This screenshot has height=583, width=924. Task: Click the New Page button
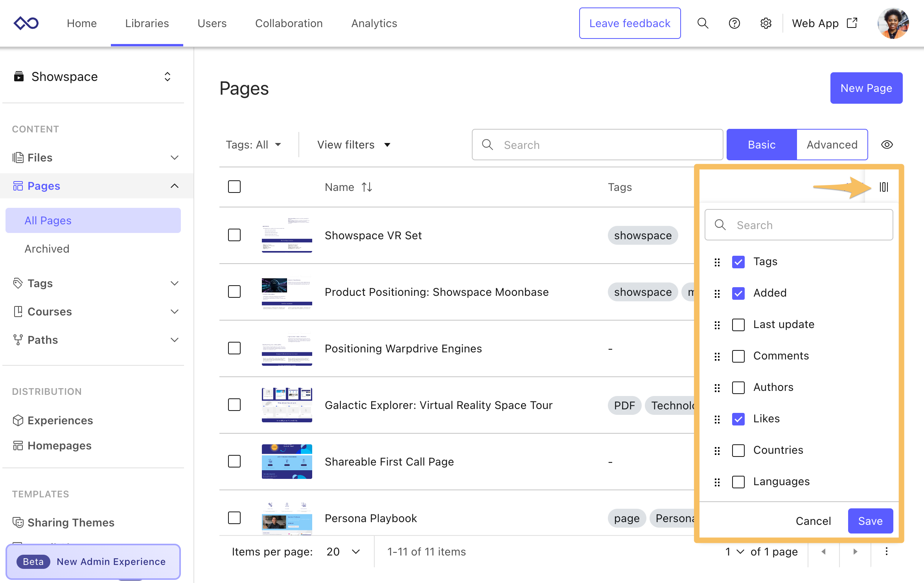click(866, 88)
